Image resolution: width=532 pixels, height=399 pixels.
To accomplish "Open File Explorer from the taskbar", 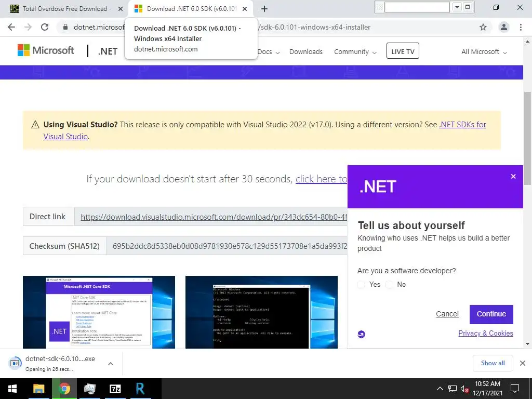I will click(x=38, y=389).
